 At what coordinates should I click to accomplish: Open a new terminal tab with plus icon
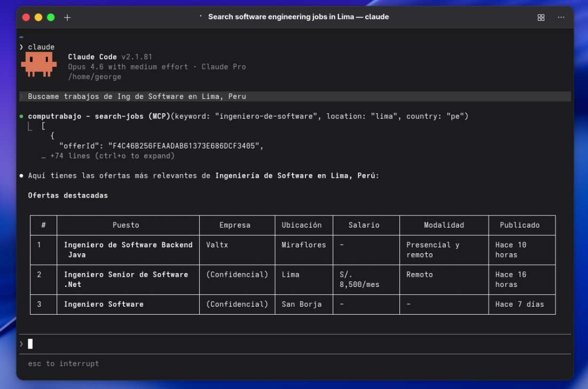tap(67, 17)
